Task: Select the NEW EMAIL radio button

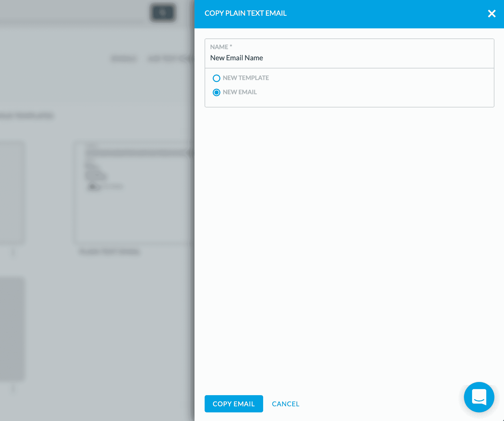Action: (217, 92)
